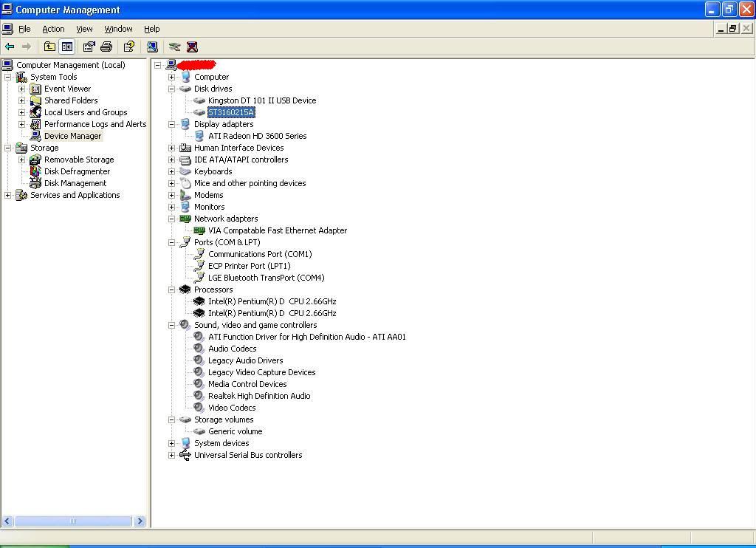Screen dimensions: 756x548
Task: Restore the inner console window via menu-bar button
Action: pos(733,29)
